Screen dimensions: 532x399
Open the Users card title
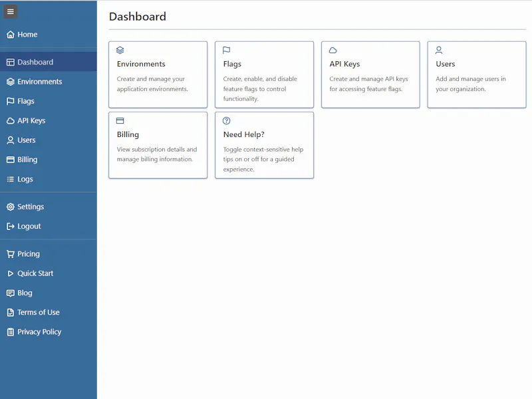pyautogui.click(x=446, y=64)
